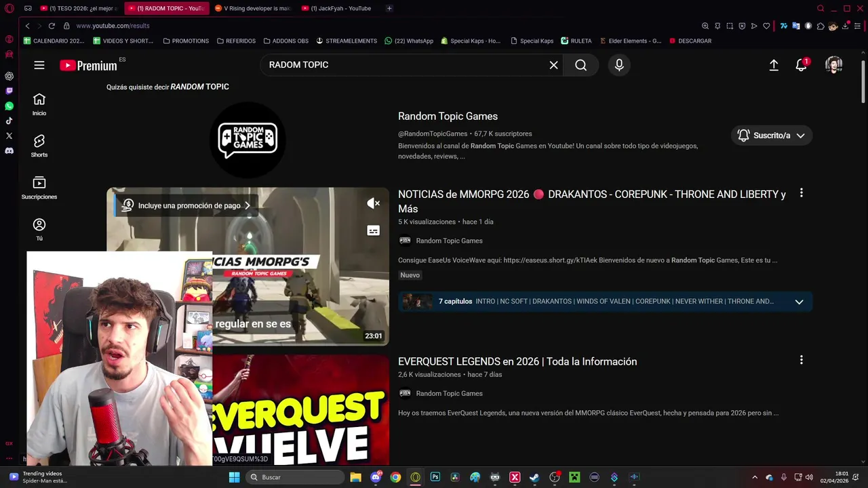Image resolution: width=868 pixels, height=488 pixels.
Task: Open the YouTube account avatar menu
Action: [x=833, y=65]
